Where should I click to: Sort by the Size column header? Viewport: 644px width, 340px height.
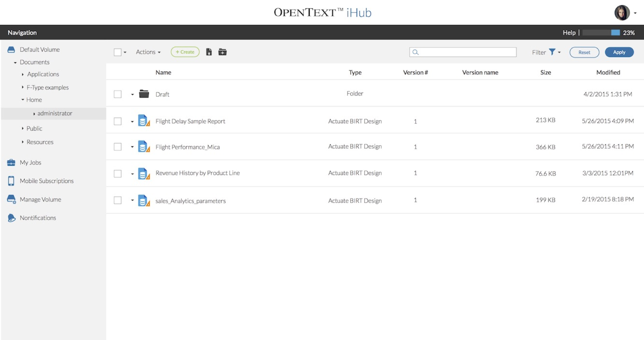(546, 73)
